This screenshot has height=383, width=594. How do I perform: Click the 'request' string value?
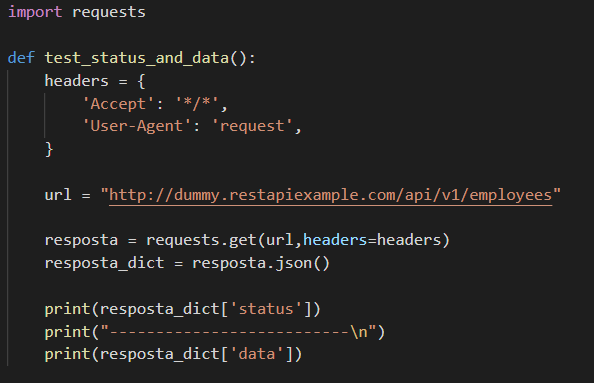tap(252, 126)
